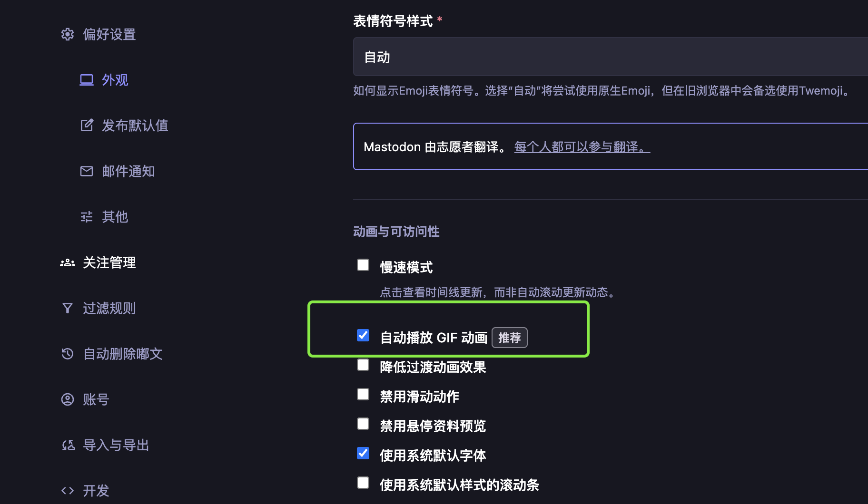The width and height of the screenshot is (868, 504).
Task: Click the people icon beside 关注管理
Action: click(68, 262)
